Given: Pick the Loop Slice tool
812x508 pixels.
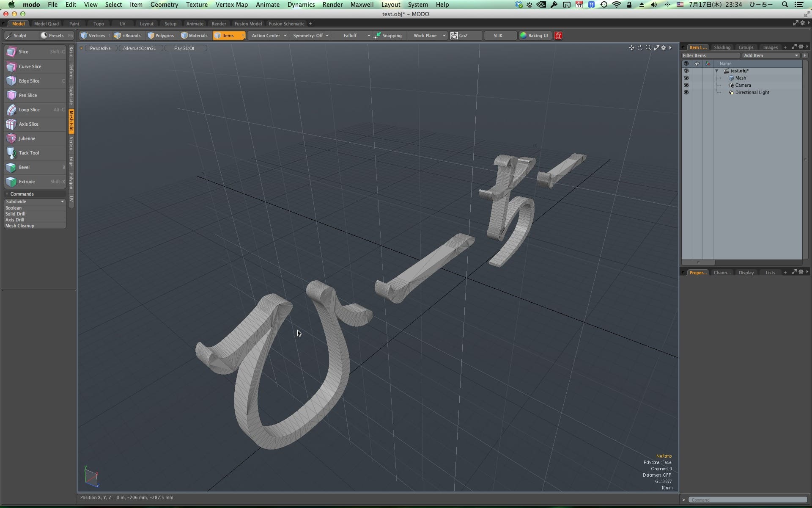Looking at the screenshot, I should click(29, 110).
